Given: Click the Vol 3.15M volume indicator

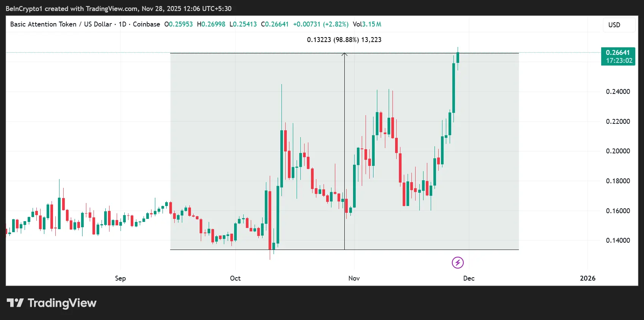Looking at the screenshot, I should [x=367, y=24].
